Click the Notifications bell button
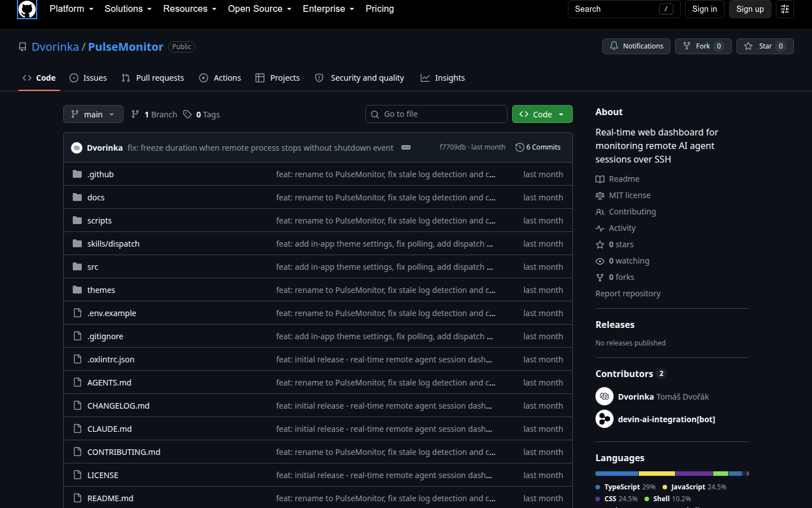The width and height of the screenshot is (812, 508). [636, 46]
